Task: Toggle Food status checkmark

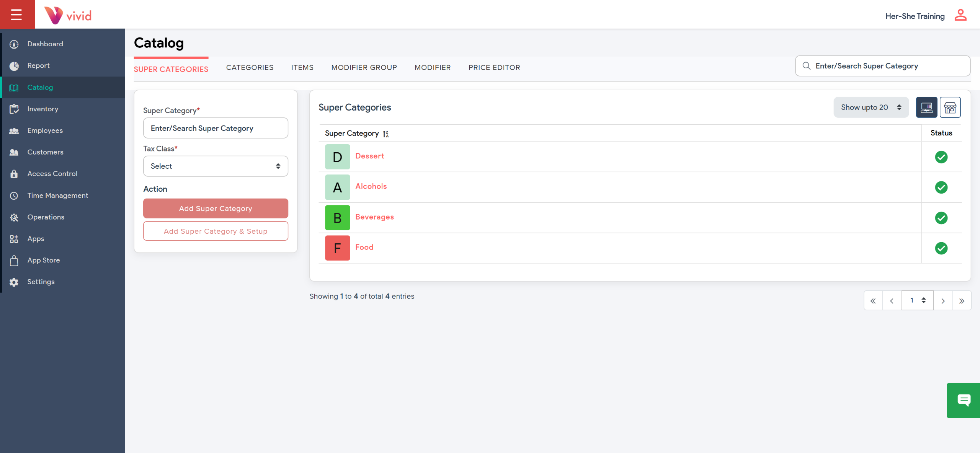Action: [941, 248]
